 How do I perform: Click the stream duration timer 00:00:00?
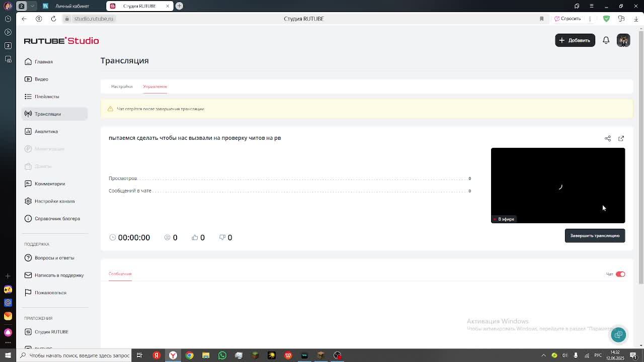(130, 237)
